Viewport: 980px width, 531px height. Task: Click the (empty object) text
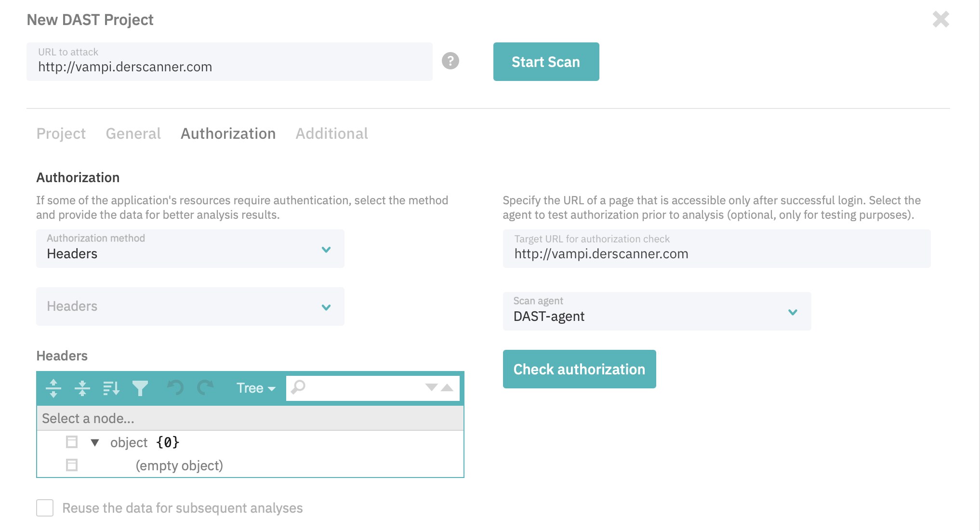[179, 465]
